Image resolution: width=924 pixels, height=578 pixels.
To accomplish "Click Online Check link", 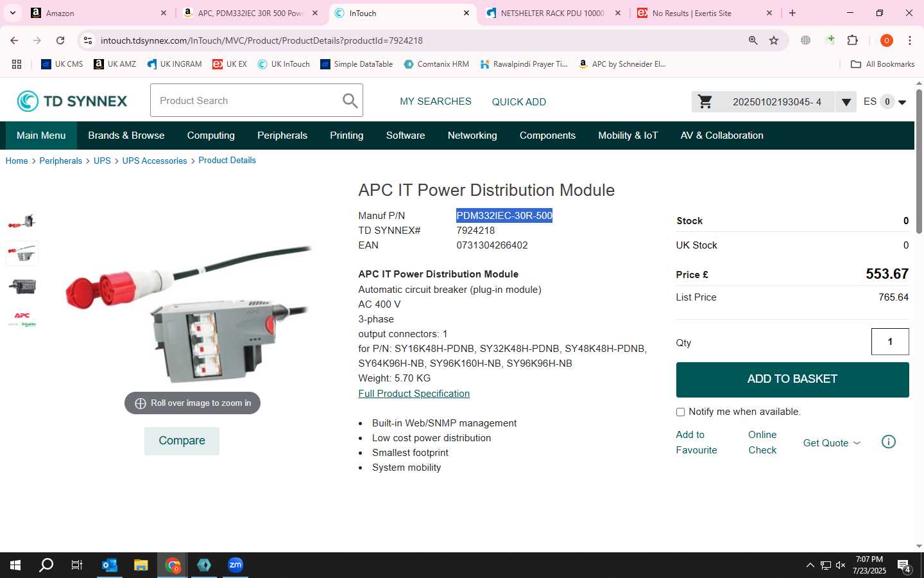I will pos(762,442).
